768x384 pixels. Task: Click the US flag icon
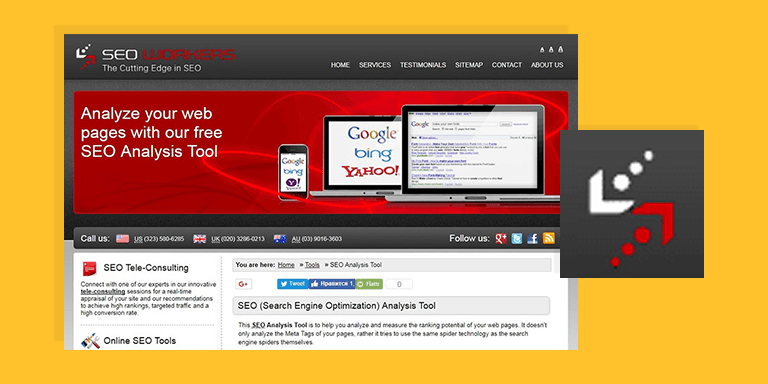pos(122,239)
